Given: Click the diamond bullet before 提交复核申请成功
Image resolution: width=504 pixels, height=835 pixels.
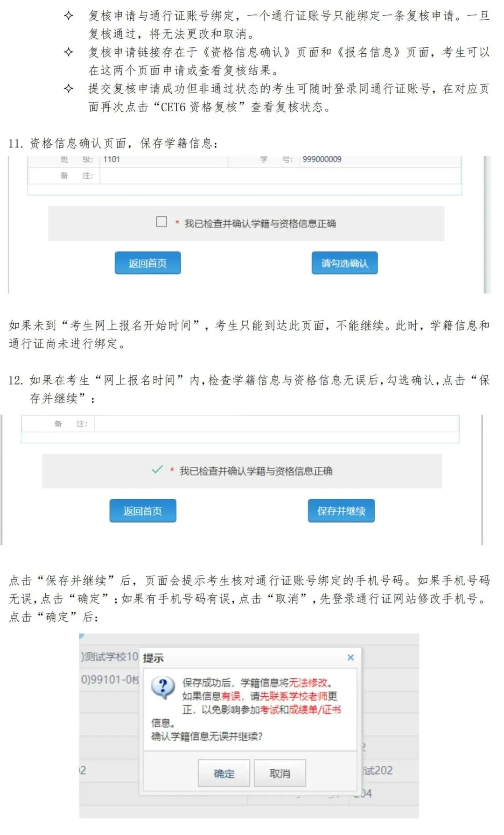Looking at the screenshot, I should (x=69, y=89).
